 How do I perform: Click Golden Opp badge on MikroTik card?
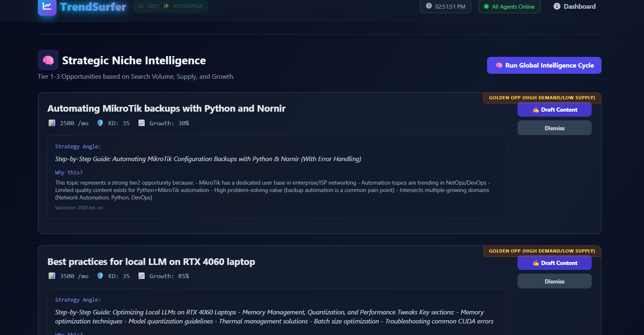(x=542, y=98)
